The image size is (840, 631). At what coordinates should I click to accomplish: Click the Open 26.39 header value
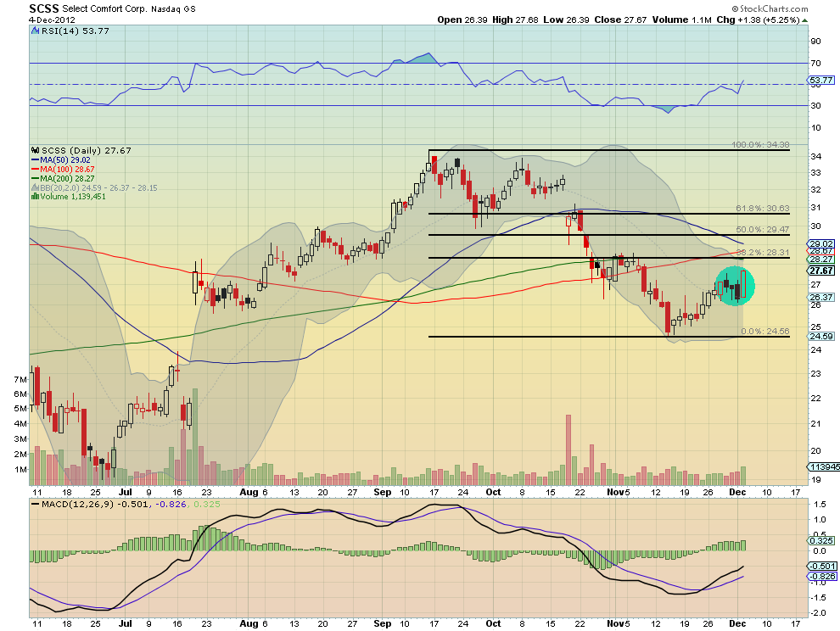coord(462,20)
